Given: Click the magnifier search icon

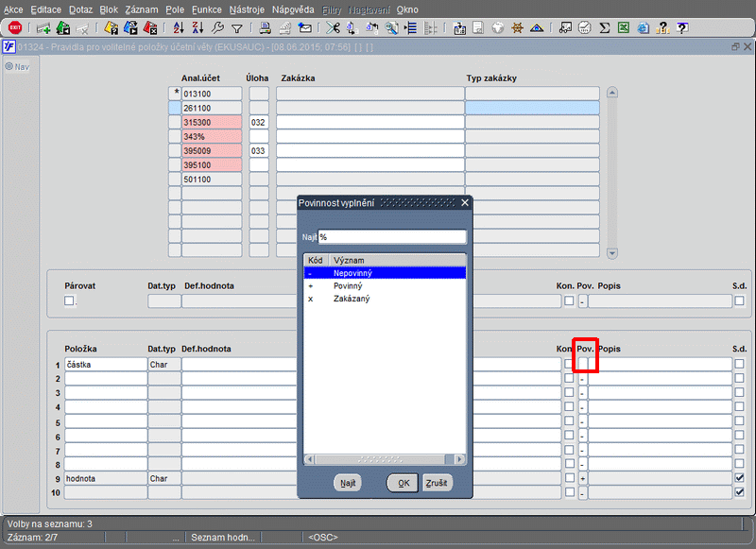Looking at the screenshot, I should (x=391, y=28).
